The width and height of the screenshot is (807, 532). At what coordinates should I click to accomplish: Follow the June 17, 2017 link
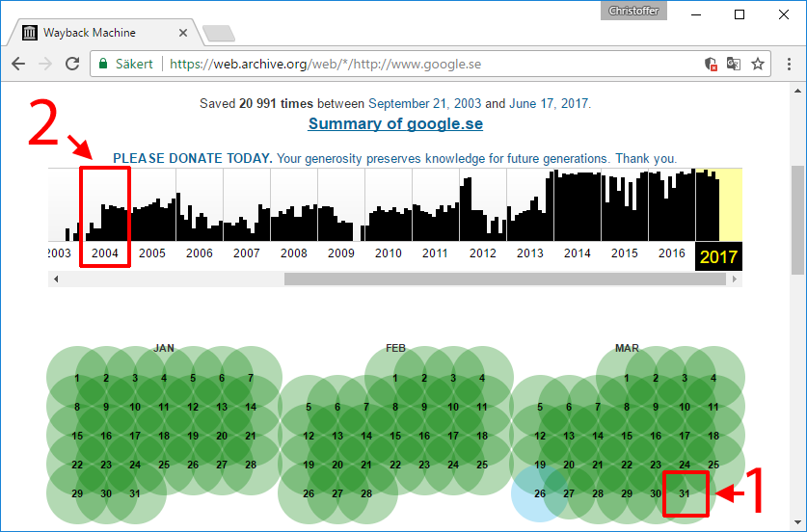click(x=549, y=103)
